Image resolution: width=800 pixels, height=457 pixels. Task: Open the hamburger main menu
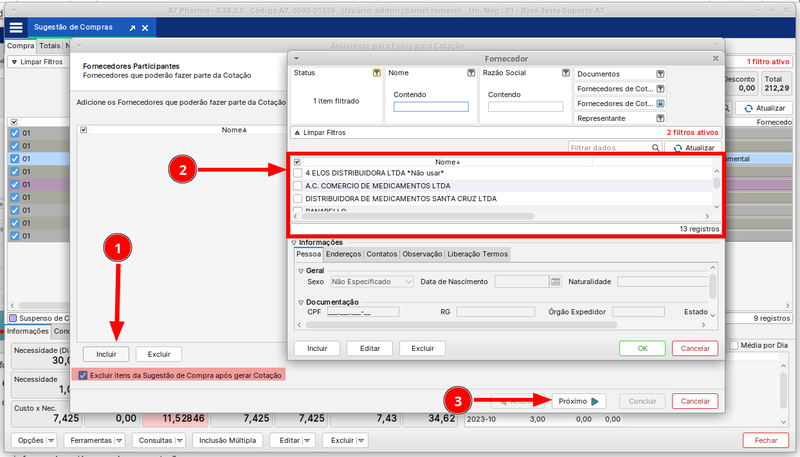click(x=15, y=28)
